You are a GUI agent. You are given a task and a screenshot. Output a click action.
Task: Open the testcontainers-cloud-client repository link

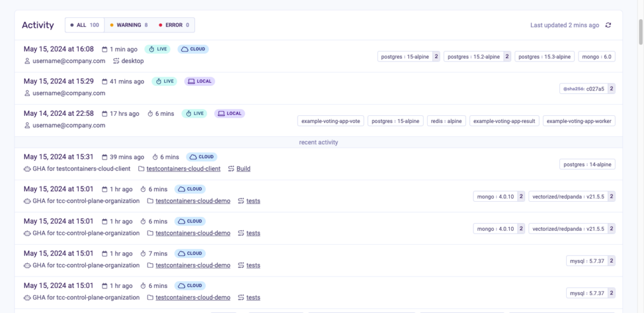tap(183, 169)
